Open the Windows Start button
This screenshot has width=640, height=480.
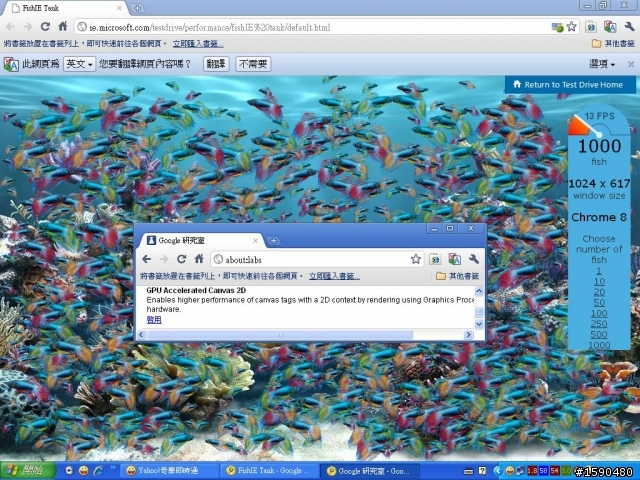[28, 471]
